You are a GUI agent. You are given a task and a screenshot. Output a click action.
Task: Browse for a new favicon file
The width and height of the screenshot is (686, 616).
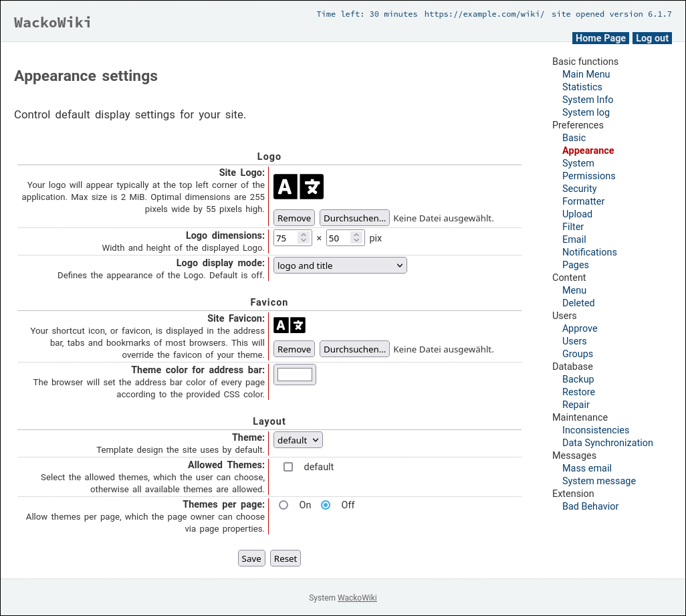[354, 348]
